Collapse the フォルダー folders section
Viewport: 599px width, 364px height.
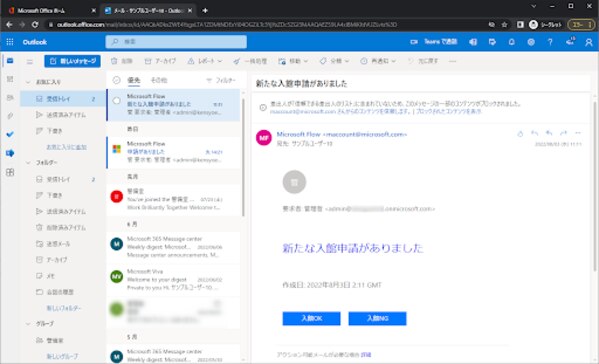pos(28,163)
